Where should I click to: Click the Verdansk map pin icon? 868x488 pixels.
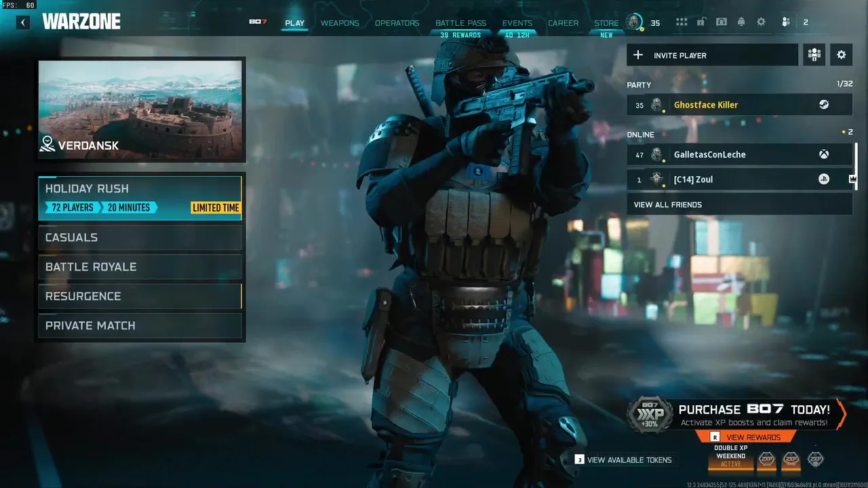[x=47, y=144]
